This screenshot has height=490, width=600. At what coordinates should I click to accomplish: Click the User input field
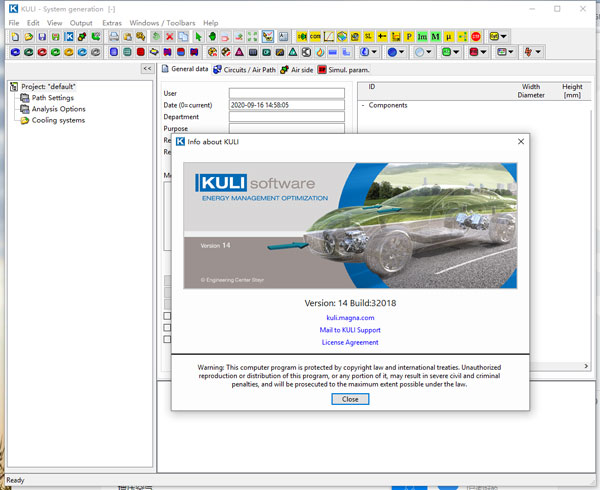pyautogui.click(x=286, y=93)
